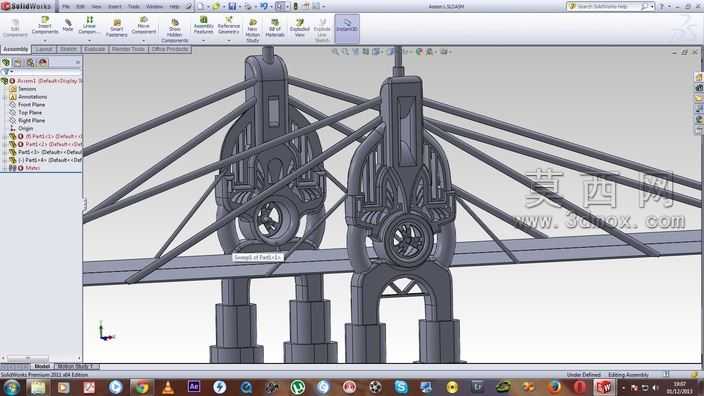Open PropertyManager tab icon
Viewport: 704px width, 396px height.
18,62
